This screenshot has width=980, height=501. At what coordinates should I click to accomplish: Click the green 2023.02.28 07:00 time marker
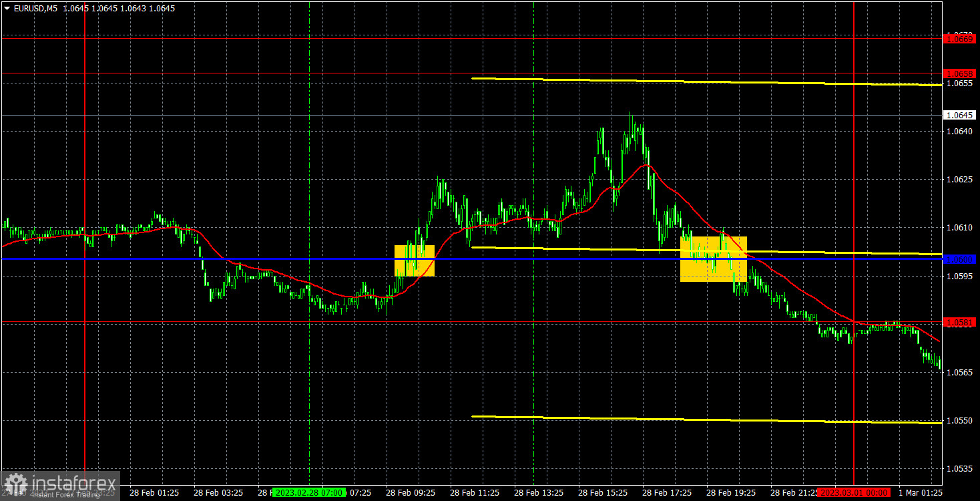tap(310, 492)
